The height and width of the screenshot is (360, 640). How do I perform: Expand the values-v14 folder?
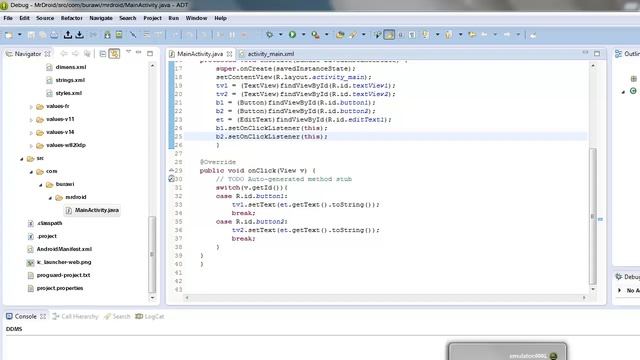click(31, 133)
